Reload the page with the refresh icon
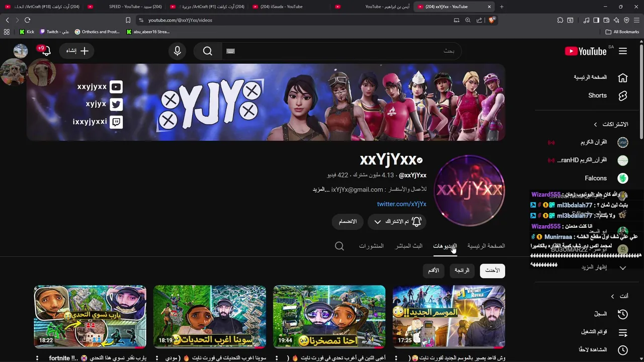The height and width of the screenshot is (362, 644). 27,20
